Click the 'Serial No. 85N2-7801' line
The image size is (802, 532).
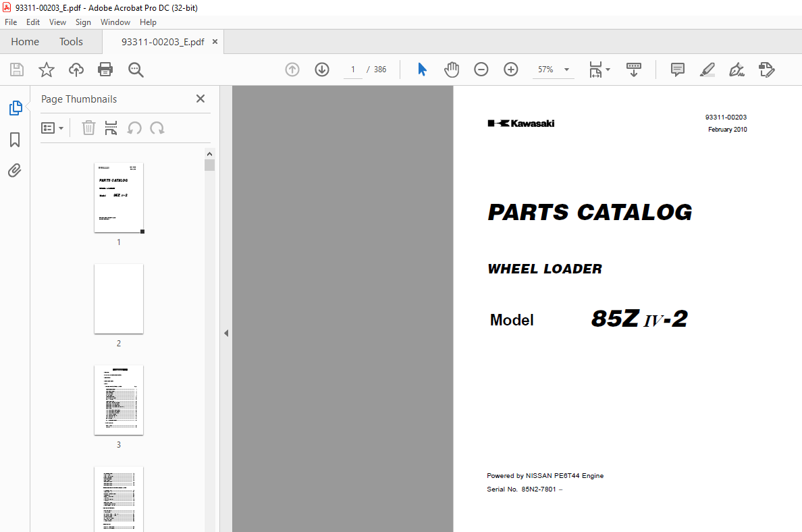pyautogui.click(x=525, y=489)
